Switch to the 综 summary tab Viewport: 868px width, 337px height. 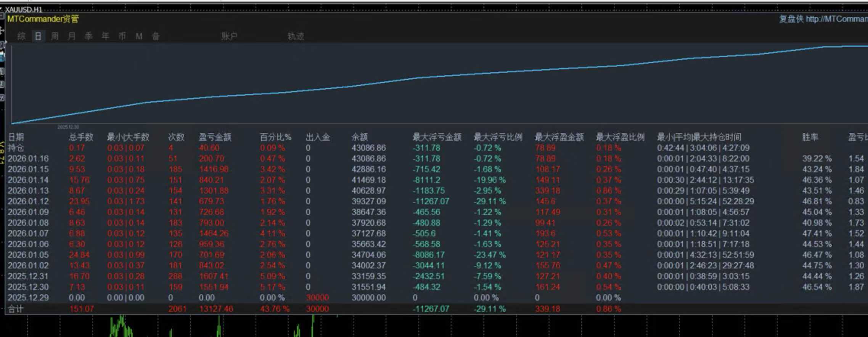tap(21, 36)
